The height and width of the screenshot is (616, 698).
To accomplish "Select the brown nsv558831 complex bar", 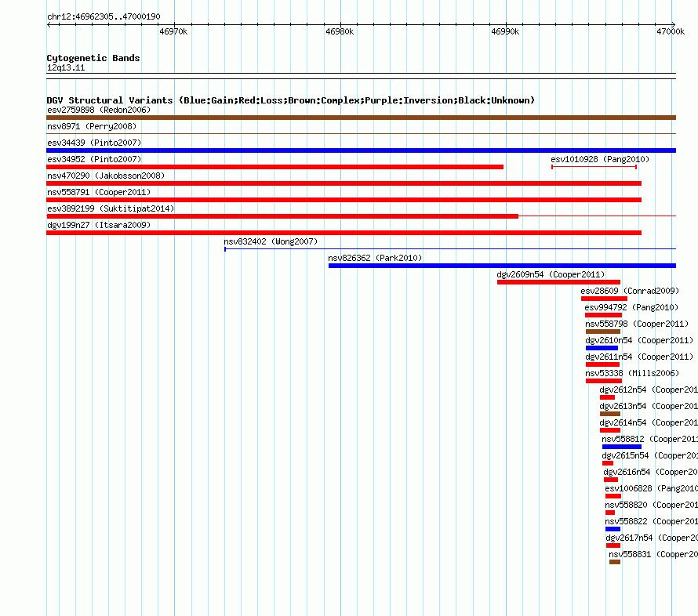I will tap(615, 562).
